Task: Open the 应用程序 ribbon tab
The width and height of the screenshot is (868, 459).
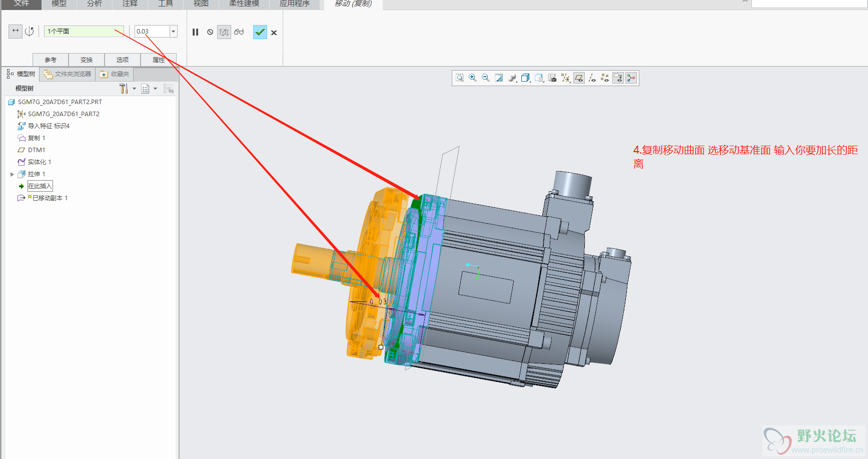Action: (295, 4)
